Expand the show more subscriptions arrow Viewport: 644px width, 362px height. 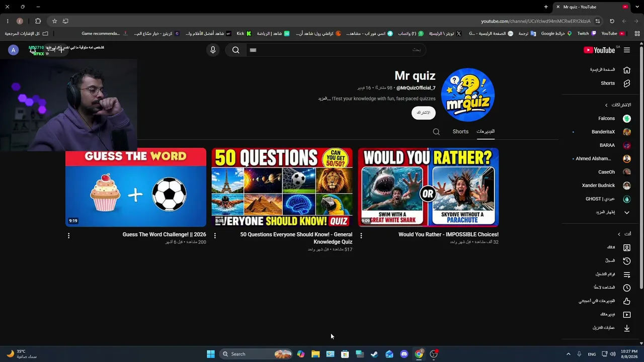[627, 212]
